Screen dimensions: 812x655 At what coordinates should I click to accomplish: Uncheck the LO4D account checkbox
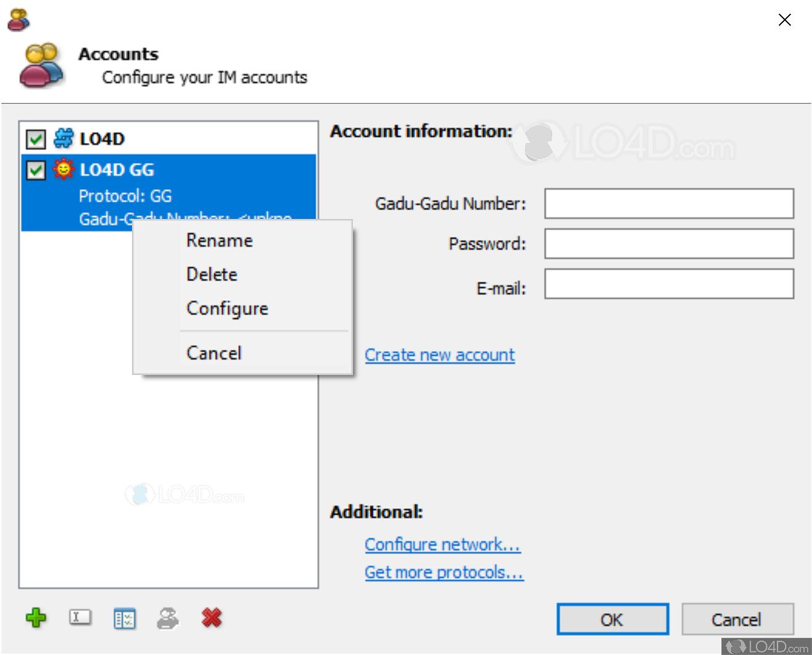click(36, 139)
